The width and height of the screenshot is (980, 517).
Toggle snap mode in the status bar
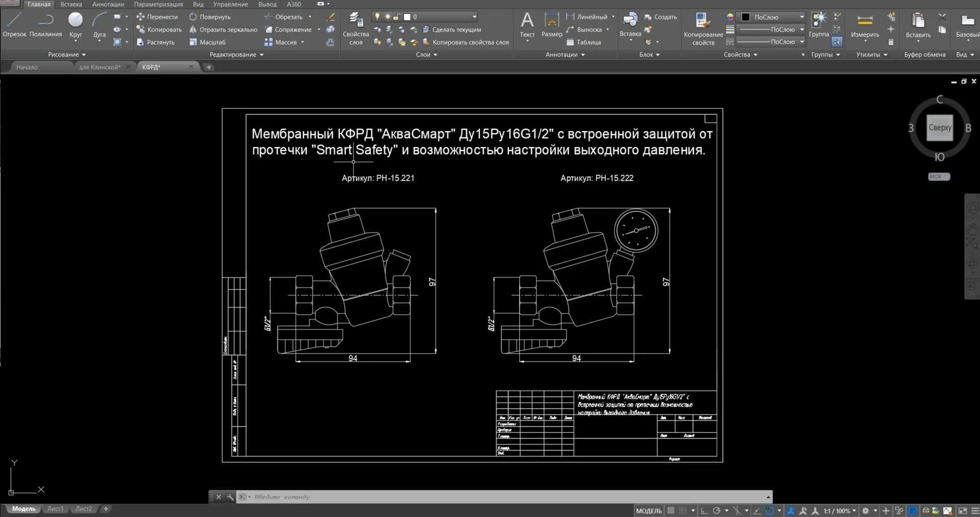(683, 510)
